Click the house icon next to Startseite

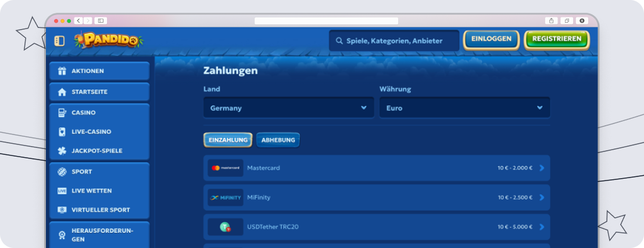[x=62, y=92]
